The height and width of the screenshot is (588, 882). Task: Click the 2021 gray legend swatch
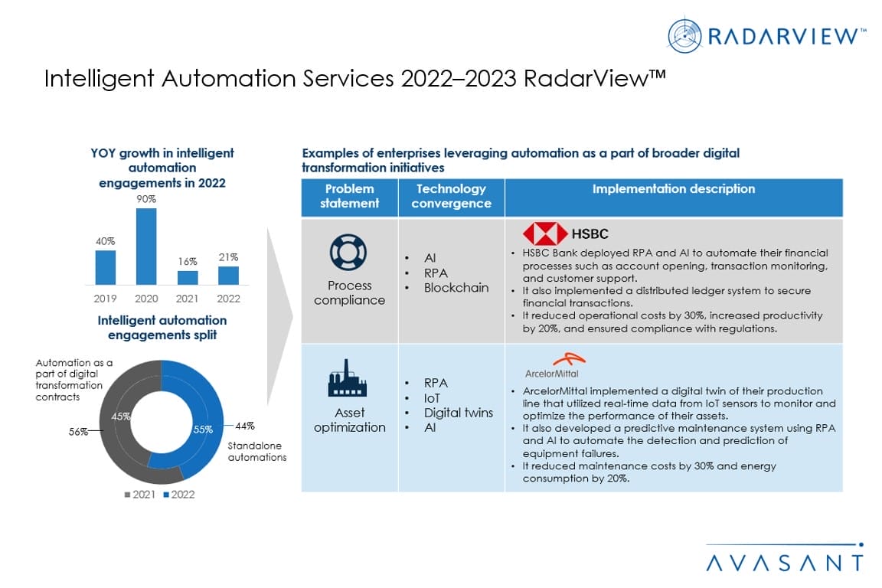[127, 495]
